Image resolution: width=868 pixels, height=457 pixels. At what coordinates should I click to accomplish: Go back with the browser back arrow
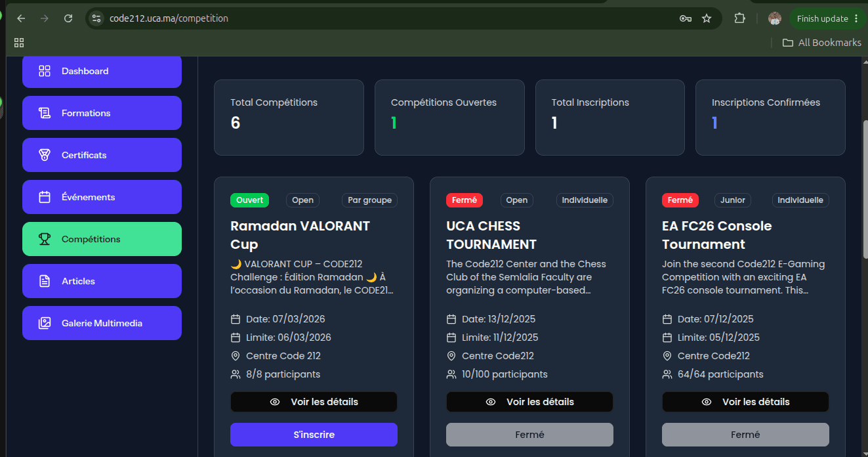(x=21, y=18)
